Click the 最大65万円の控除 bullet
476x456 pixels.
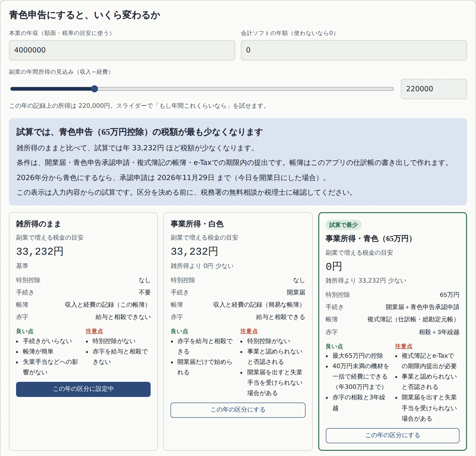(x=357, y=356)
